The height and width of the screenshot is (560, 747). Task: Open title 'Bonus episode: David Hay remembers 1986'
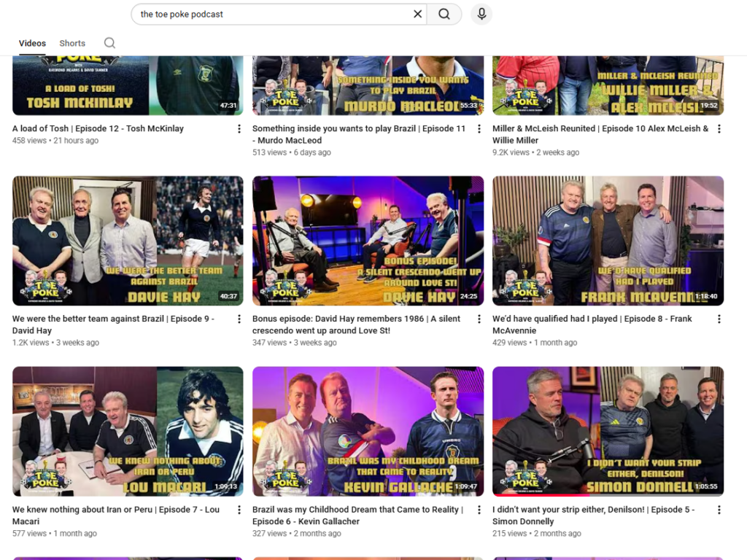pos(356,324)
